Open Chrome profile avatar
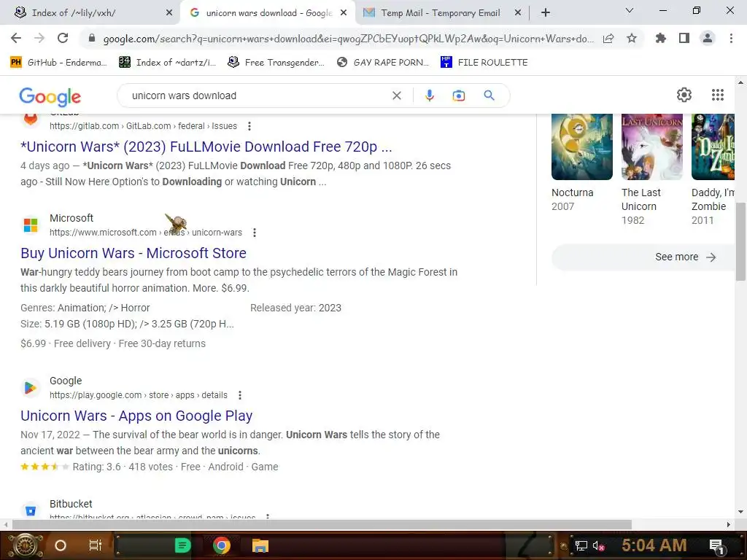747x560 pixels. click(708, 38)
